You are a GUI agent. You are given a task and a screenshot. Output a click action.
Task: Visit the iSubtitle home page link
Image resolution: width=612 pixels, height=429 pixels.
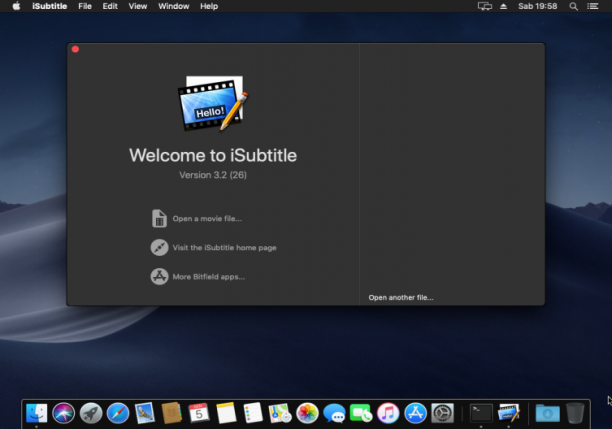[x=224, y=247]
